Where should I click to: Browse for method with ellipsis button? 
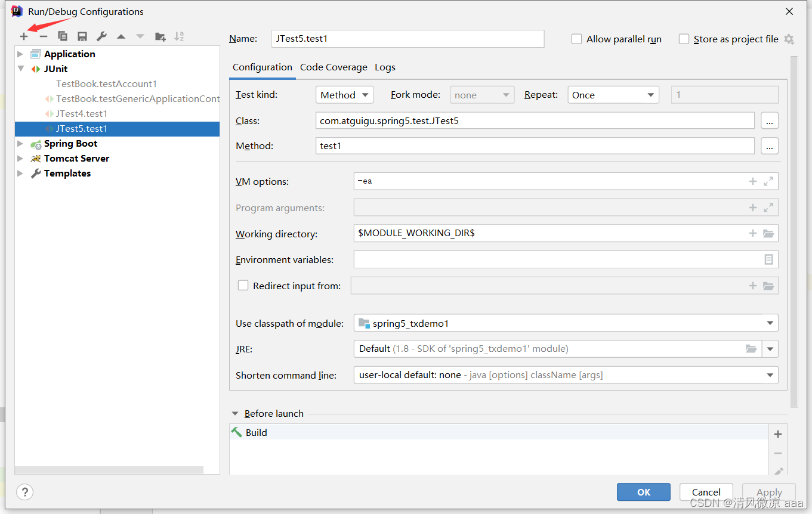[770, 145]
